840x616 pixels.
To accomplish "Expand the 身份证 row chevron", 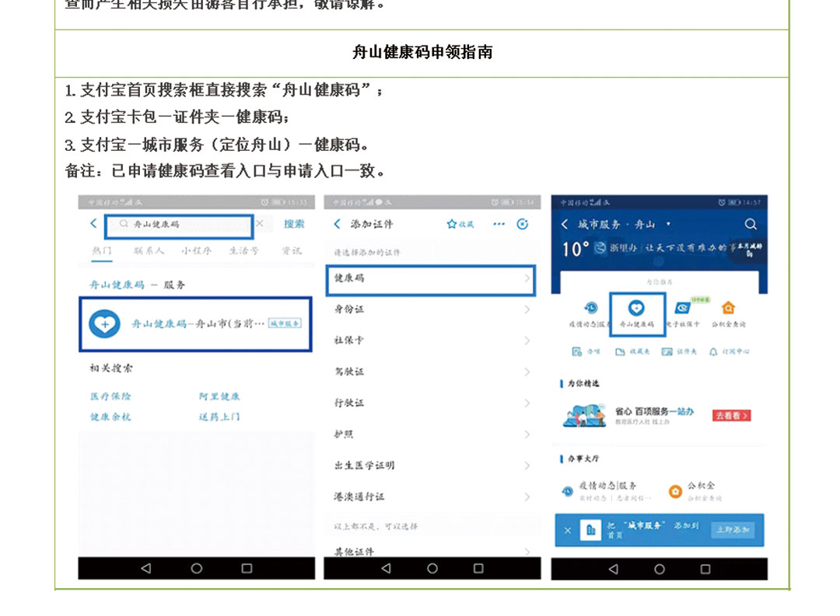I will tap(527, 309).
